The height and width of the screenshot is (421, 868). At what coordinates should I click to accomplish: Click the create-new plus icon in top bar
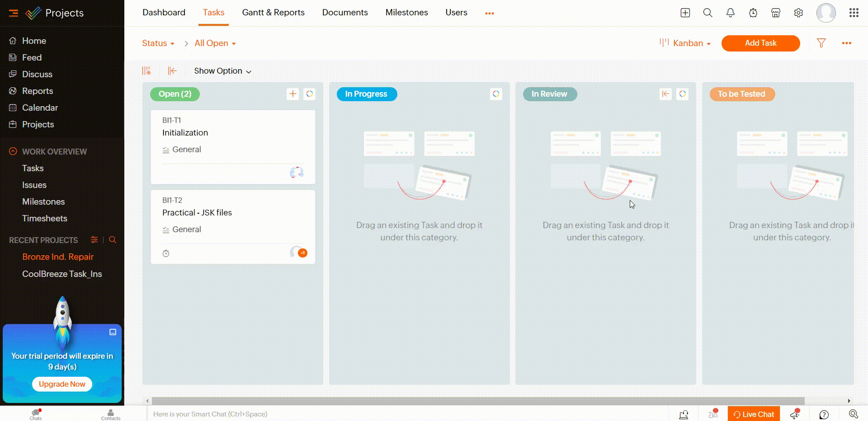[685, 13]
